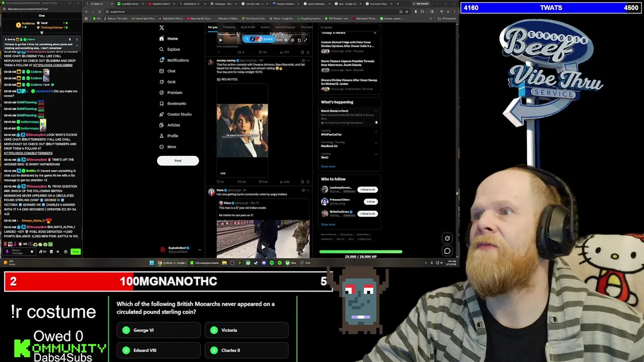Open Spotify from the taskbar
The image size is (644, 362).
272,262
